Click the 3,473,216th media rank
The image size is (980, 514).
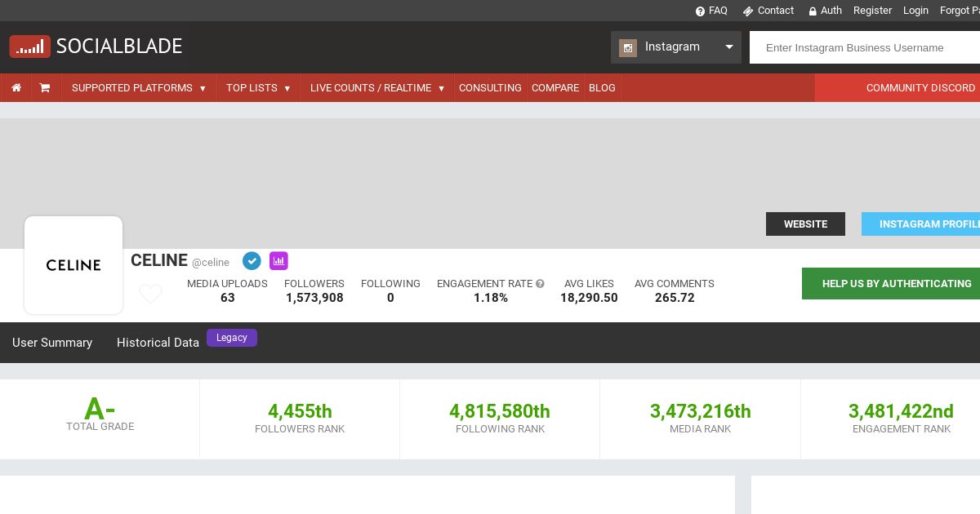point(700,411)
